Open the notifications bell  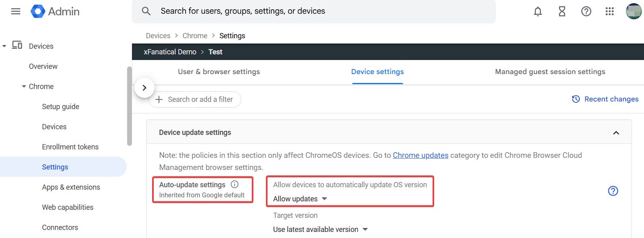[537, 11]
